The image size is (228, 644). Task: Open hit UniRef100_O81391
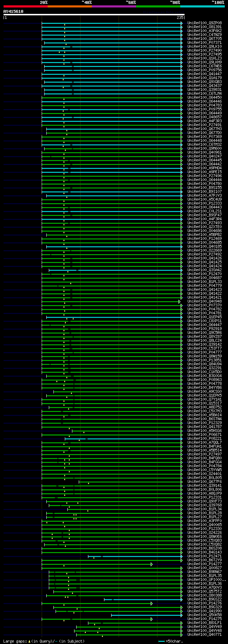204,27
